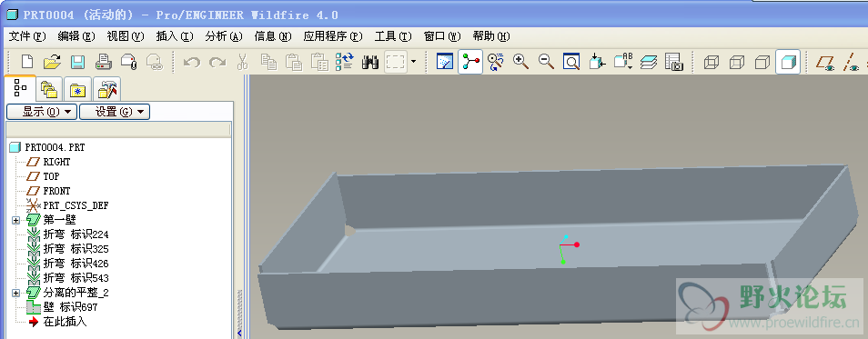The width and height of the screenshot is (868, 339).
Task: Open the 设置(G) dropdown button
Action: pos(115,112)
